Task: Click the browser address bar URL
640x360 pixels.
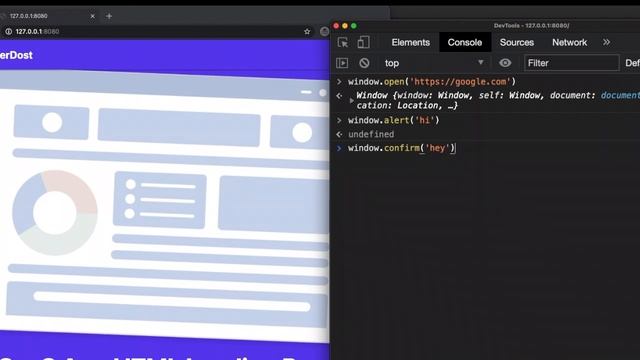Action: click(37, 31)
